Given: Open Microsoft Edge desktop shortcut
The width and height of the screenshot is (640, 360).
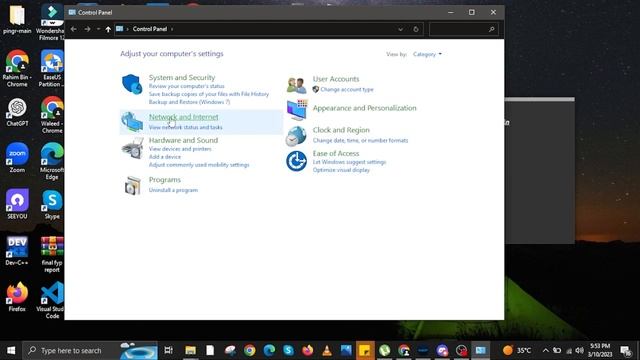Looking at the screenshot, I should 52,162.
